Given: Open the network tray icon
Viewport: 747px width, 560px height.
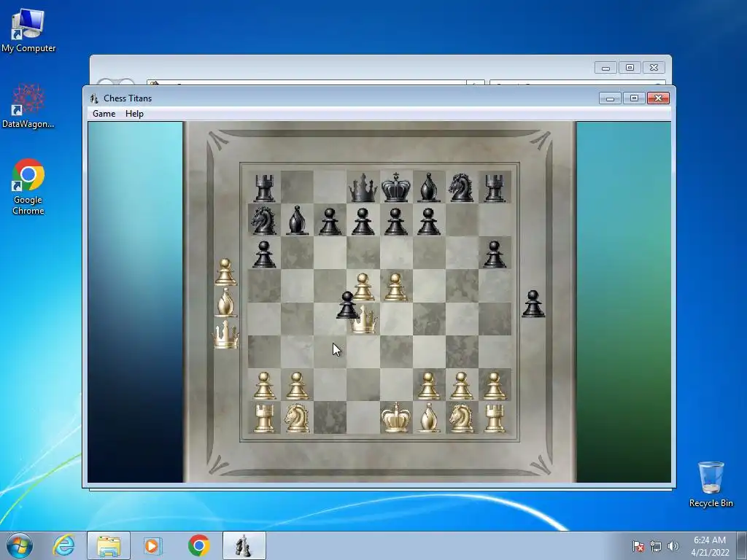Looking at the screenshot, I should (656, 546).
